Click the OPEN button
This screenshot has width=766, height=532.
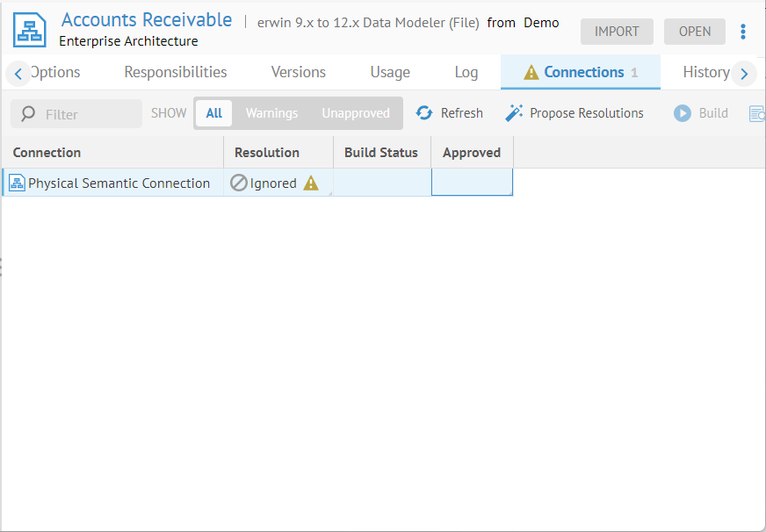(x=694, y=32)
